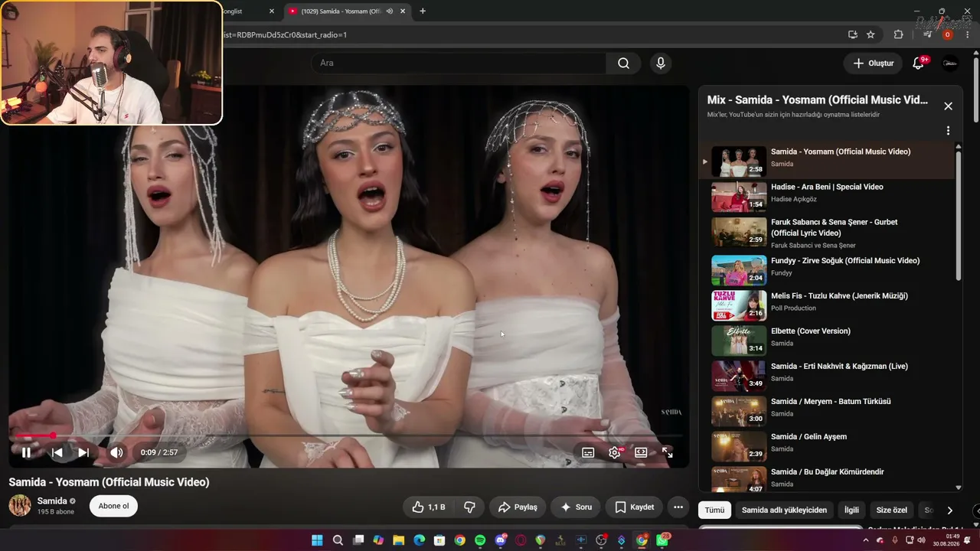This screenshot has width=980, height=551.
Task: Skip to the next video in the player
Action: (x=83, y=452)
